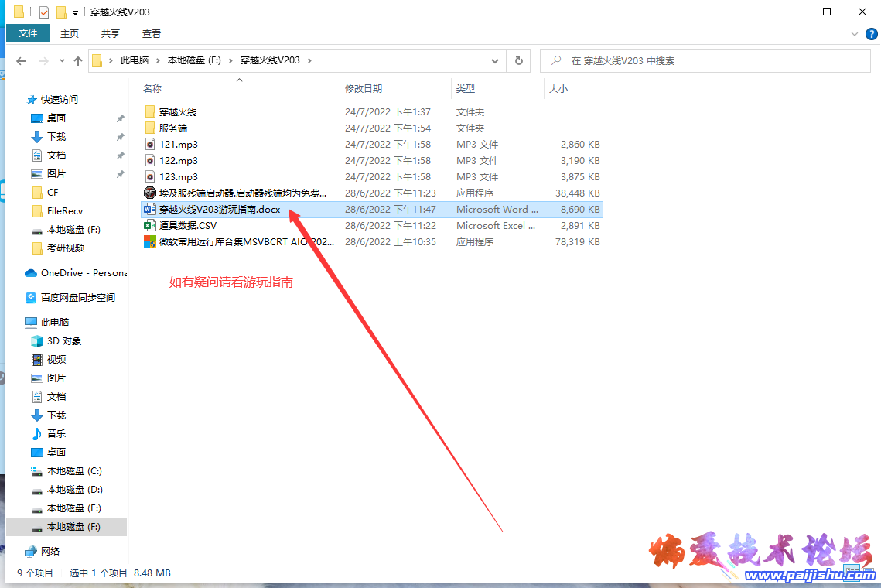
Task: Click the back navigation arrow
Action: [x=21, y=61]
